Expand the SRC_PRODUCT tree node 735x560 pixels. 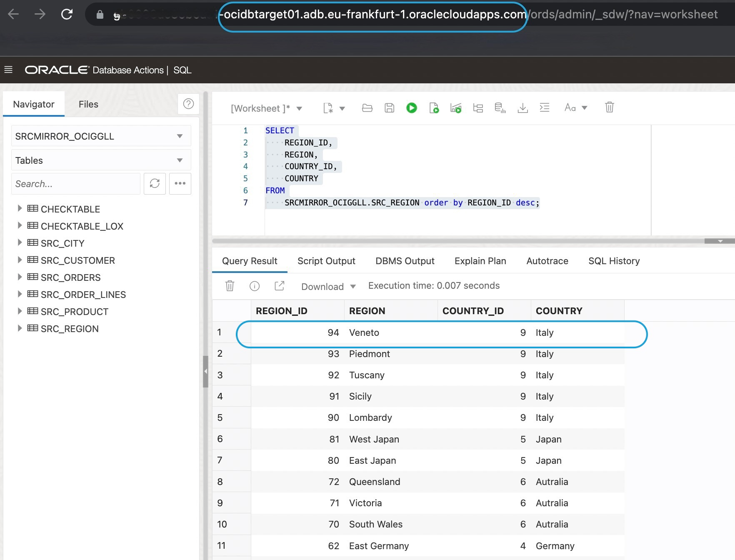pyautogui.click(x=19, y=311)
